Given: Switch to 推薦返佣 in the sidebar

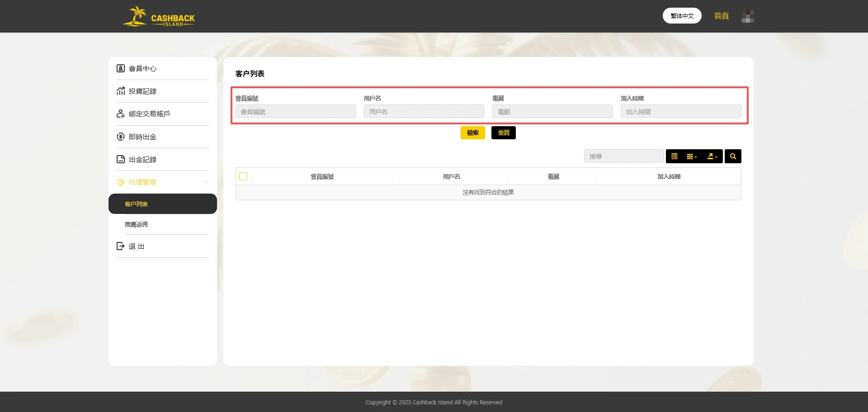Looking at the screenshot, I should [x=136, y=224].
